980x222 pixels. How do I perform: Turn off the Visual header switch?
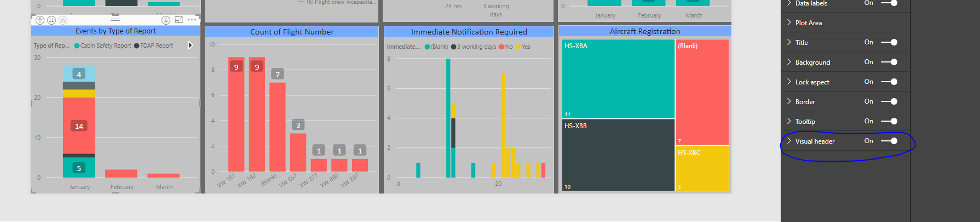click(x=889, y=141)
